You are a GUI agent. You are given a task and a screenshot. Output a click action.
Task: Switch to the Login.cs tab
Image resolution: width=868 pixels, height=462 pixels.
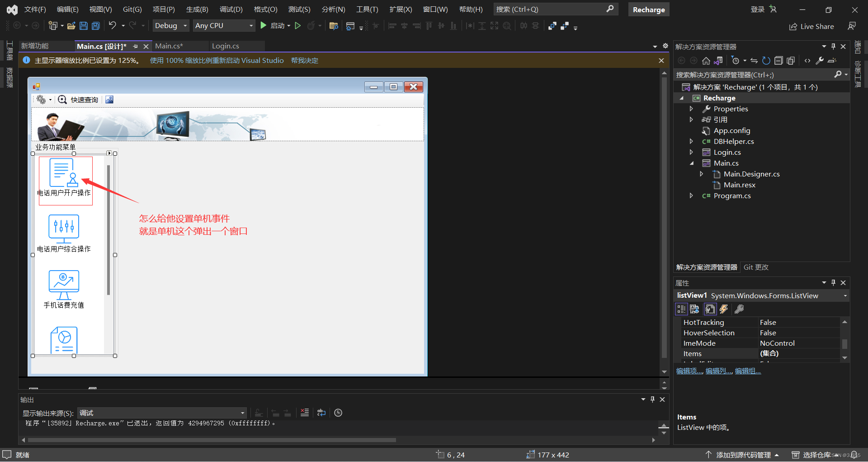tap(226, 46)
